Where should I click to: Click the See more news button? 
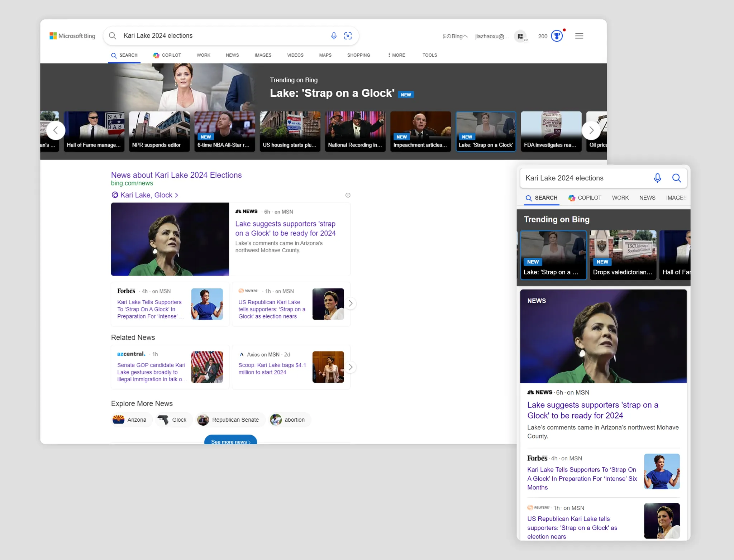pos(230,442)
